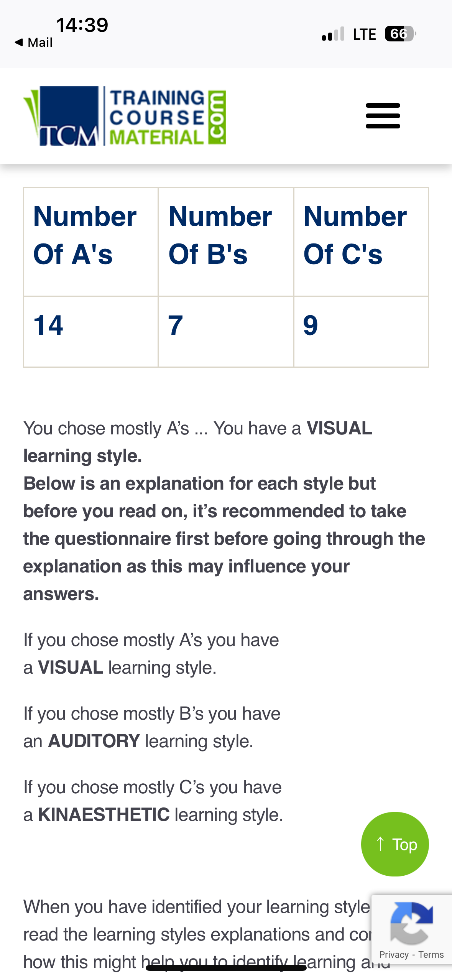Tap the back arrow to Mail
This screenshot has height=980, width=452.
[19, 42]
